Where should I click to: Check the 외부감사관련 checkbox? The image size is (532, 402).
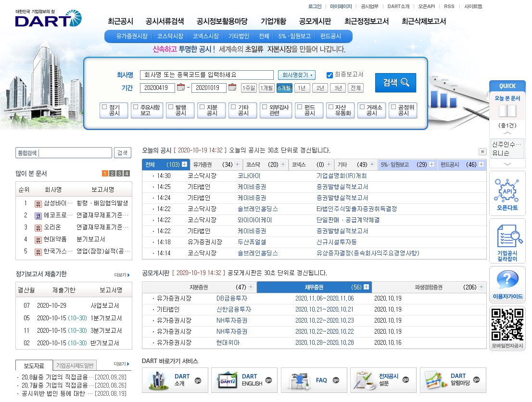tap(264, 107)
